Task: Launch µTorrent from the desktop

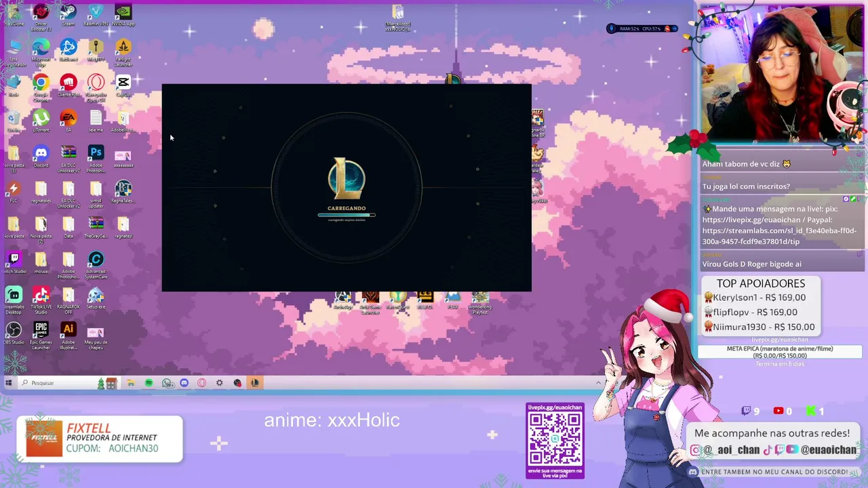Action: click(41, 121)
